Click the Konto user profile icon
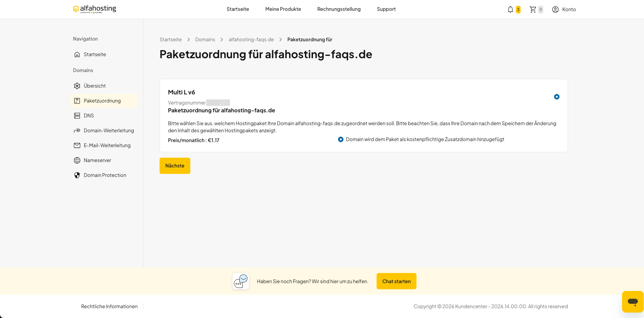Screen dimensions: 644x318 pos(555,9)
